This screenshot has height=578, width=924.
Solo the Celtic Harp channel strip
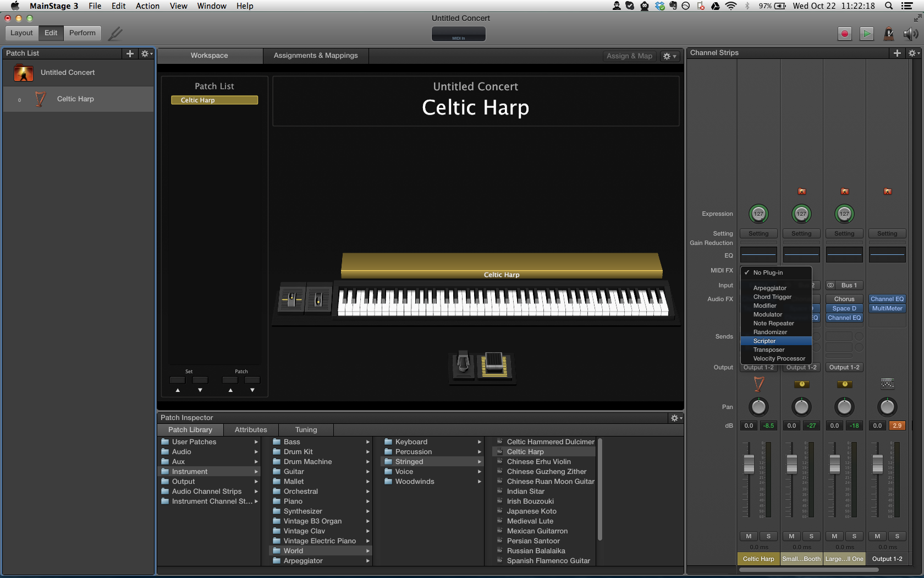coord(768,536)
